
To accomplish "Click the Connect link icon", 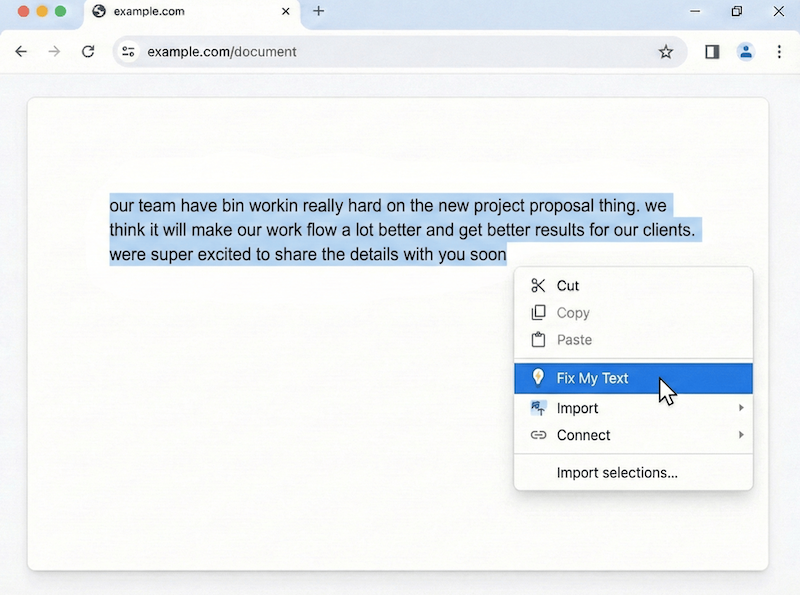I will [x=538, y=435].
